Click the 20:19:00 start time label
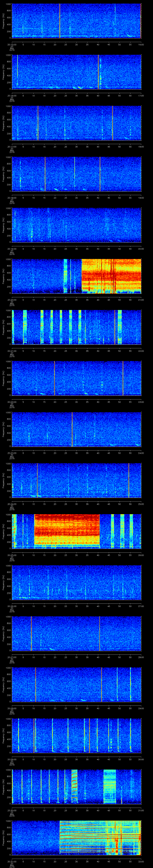This screenshot has width=153, height=868. tap(12, 249)
